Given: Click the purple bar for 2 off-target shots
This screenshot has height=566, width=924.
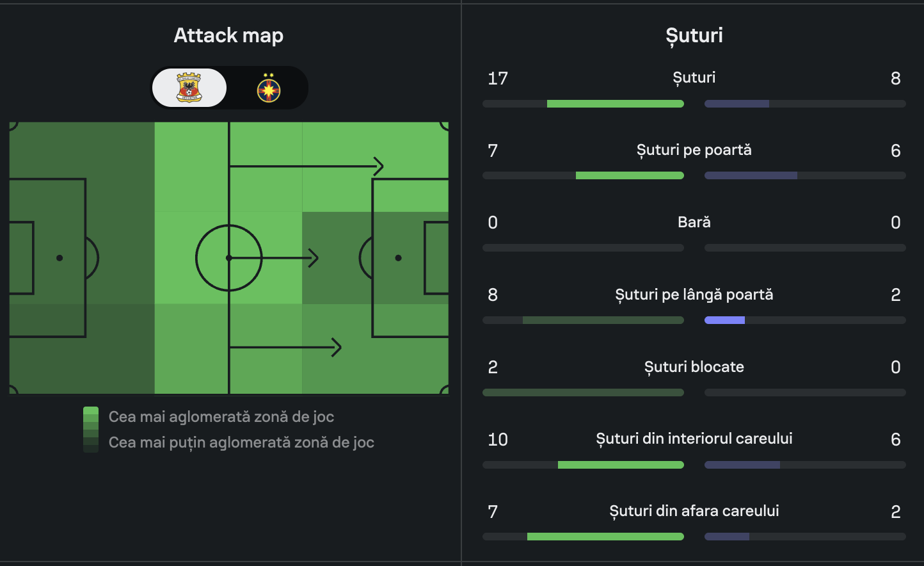Looking at the screenshot, I should (x=724, y=320).
